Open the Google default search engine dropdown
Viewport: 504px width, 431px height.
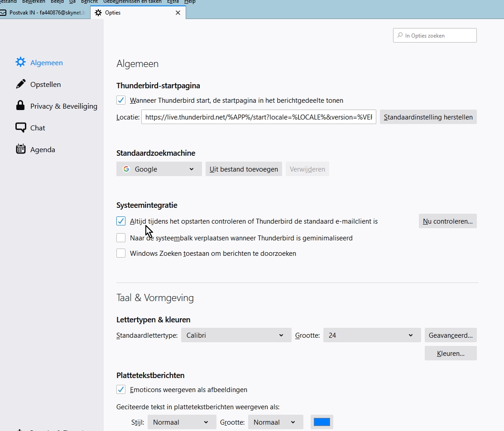(159, 169)
